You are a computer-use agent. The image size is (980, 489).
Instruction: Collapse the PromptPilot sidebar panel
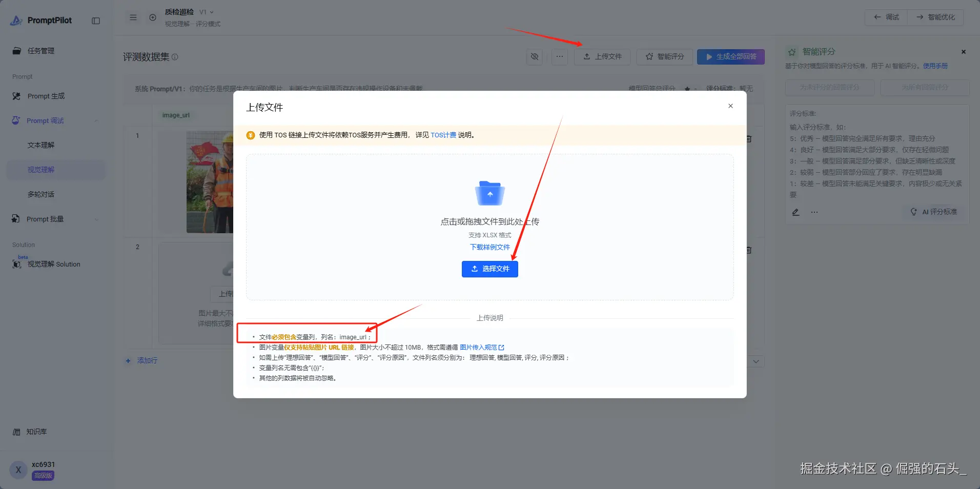(96, 21)
